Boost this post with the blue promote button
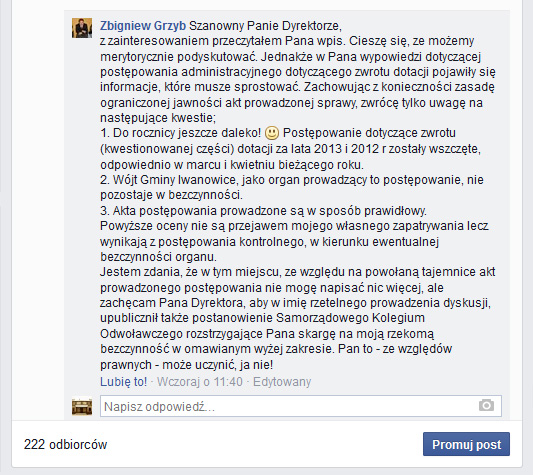 pyautogui.click(x=466, y=444)
